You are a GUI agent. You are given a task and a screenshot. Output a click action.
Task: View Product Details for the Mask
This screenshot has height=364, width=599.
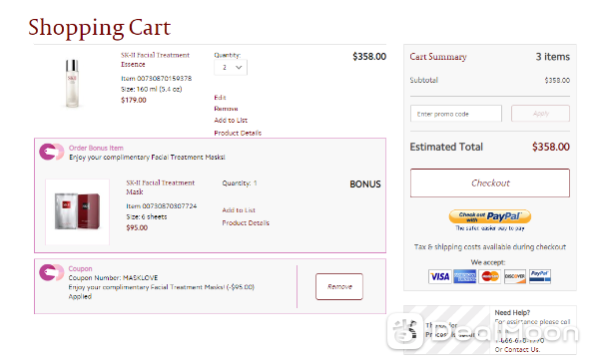tap(246, 222)
